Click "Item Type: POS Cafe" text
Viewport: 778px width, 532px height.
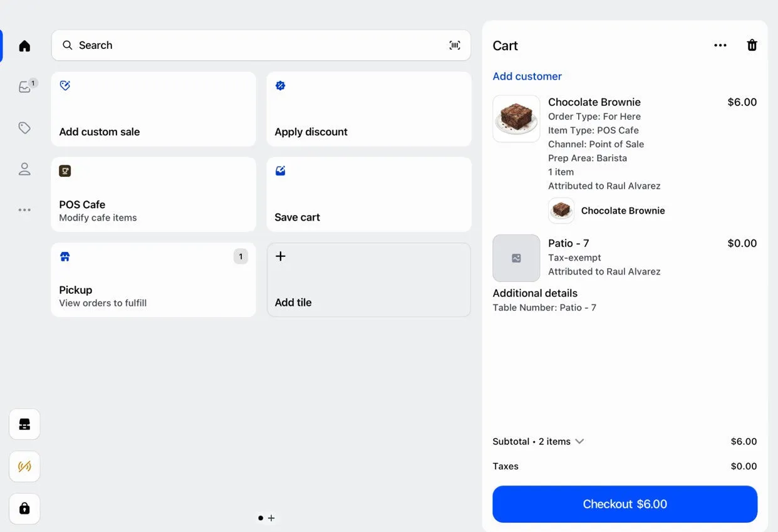pyautogui.click(x=593, y=130)
